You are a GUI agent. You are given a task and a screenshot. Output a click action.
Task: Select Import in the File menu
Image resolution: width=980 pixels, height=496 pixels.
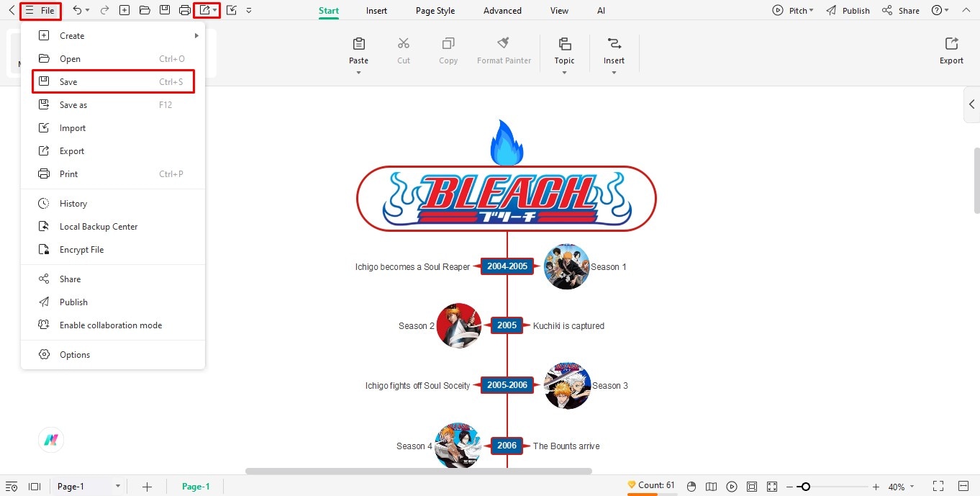pos(113,127)
